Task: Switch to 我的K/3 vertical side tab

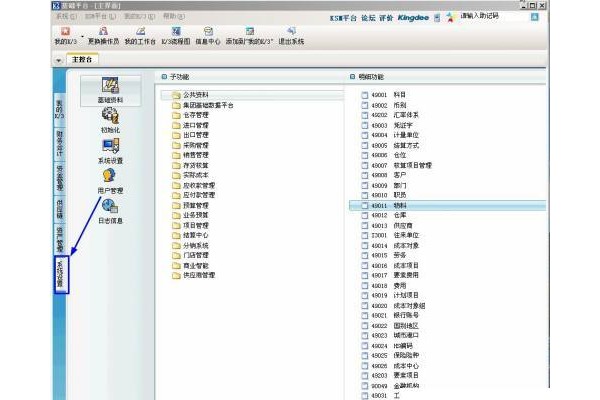Action: coord(59,109)
